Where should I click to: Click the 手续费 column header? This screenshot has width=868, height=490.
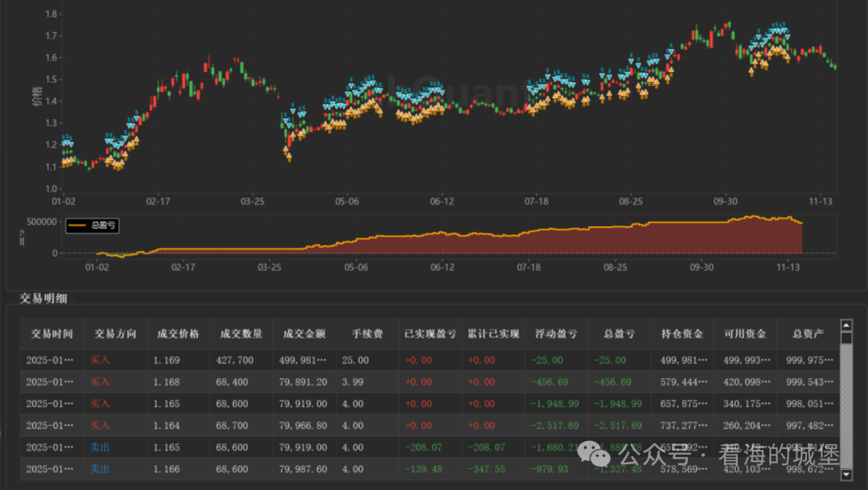(367, 334)
